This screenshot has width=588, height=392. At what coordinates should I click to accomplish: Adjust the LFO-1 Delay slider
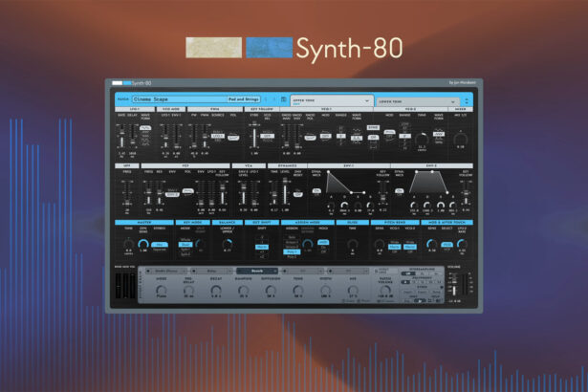tap(132, 137)
